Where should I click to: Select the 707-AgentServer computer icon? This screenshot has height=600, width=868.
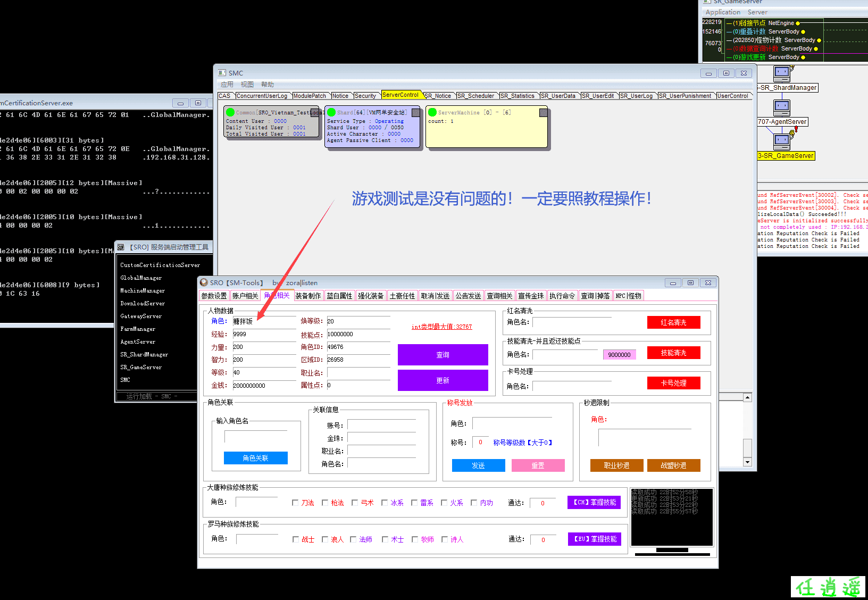pos(782,107)
